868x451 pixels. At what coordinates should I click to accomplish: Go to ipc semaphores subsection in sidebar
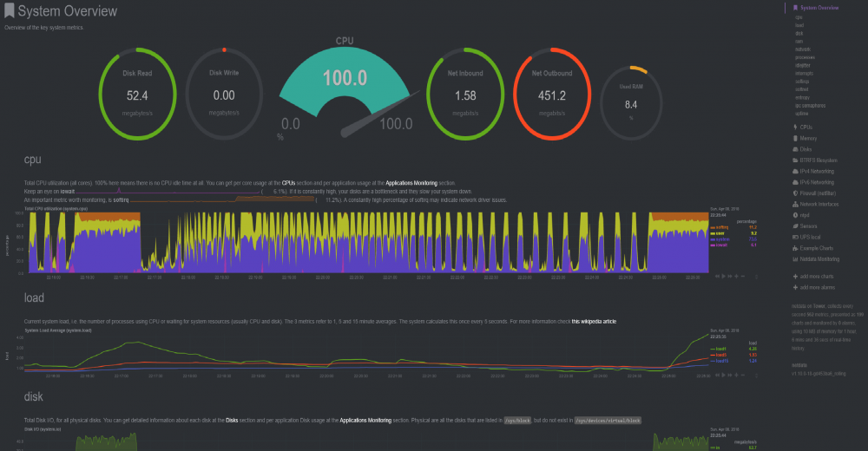point(811,105)
